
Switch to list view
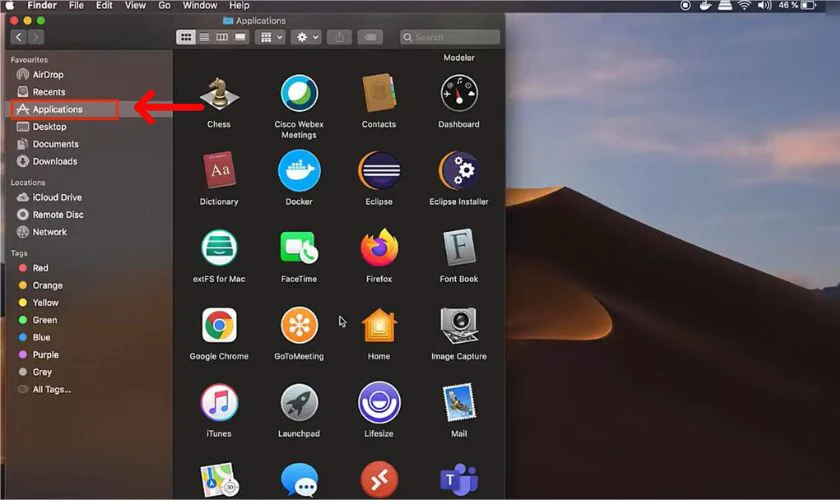pos(204,37)
